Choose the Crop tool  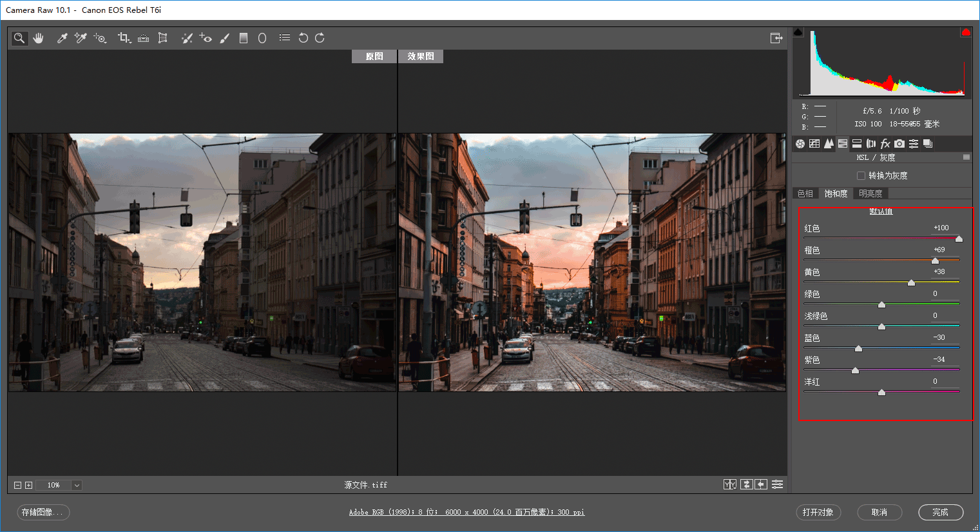tap(124, 38)
